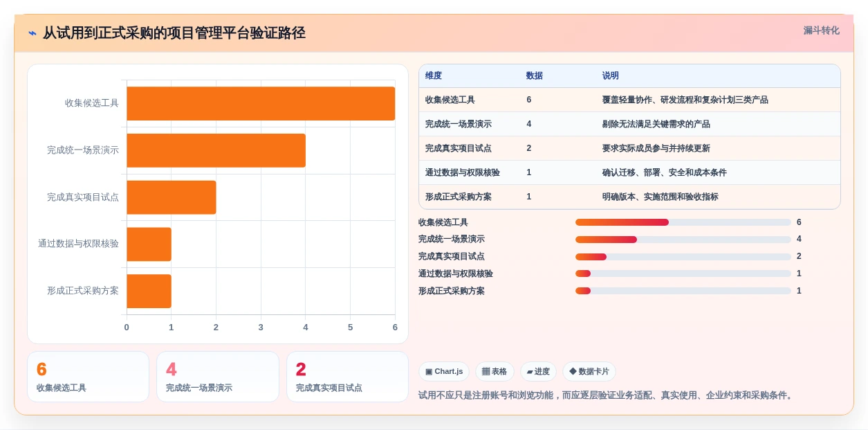Click the 通过数据与权限核验 progress bar
Image resolution: width=868 pixels, height=430 pixels.
pyautogui.click(x=683, y=274)
